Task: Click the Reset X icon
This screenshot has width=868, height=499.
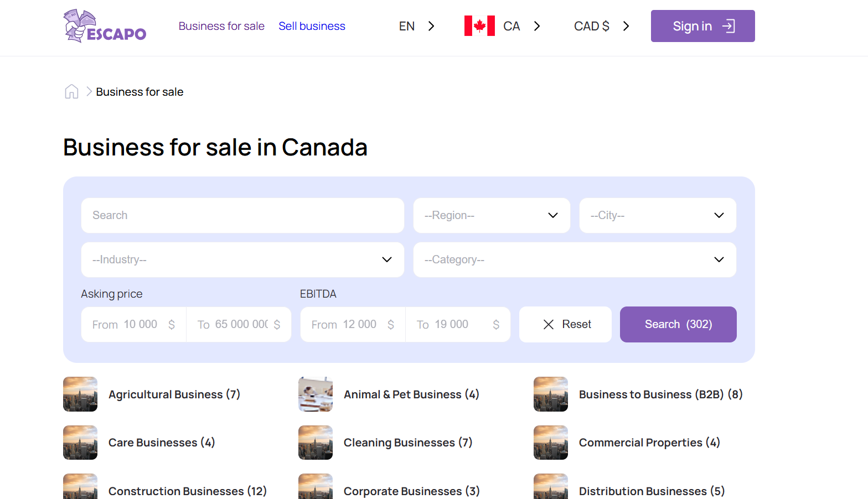Action: tap(549, 325)
